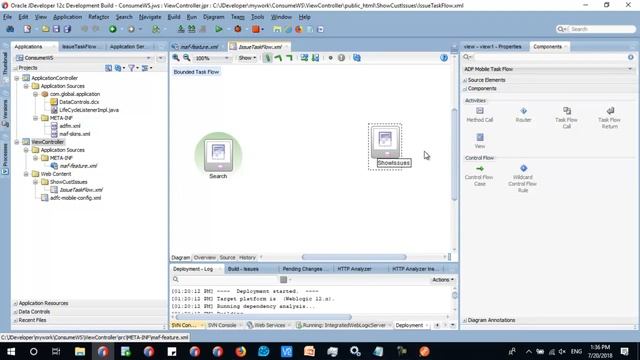Click DataControls.dcx in project tree

tap(79, 102)
